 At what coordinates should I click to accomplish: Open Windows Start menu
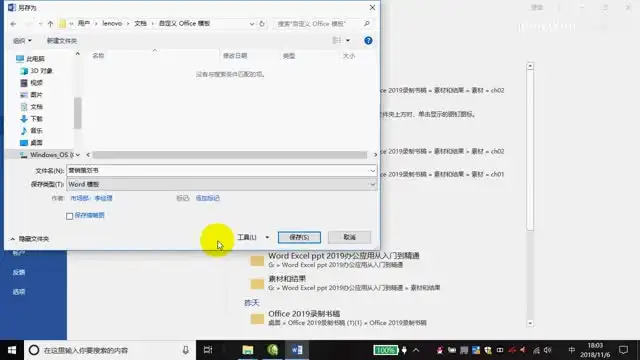(x=12, y=350)
